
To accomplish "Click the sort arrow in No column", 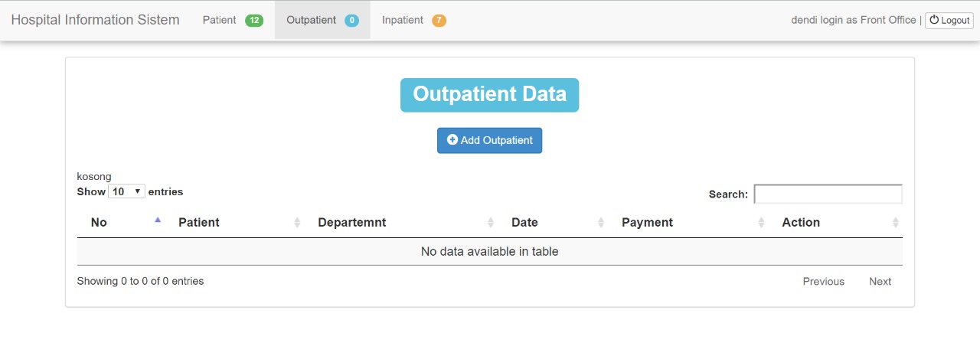I will pyautogui.click(x=158, y=220).
